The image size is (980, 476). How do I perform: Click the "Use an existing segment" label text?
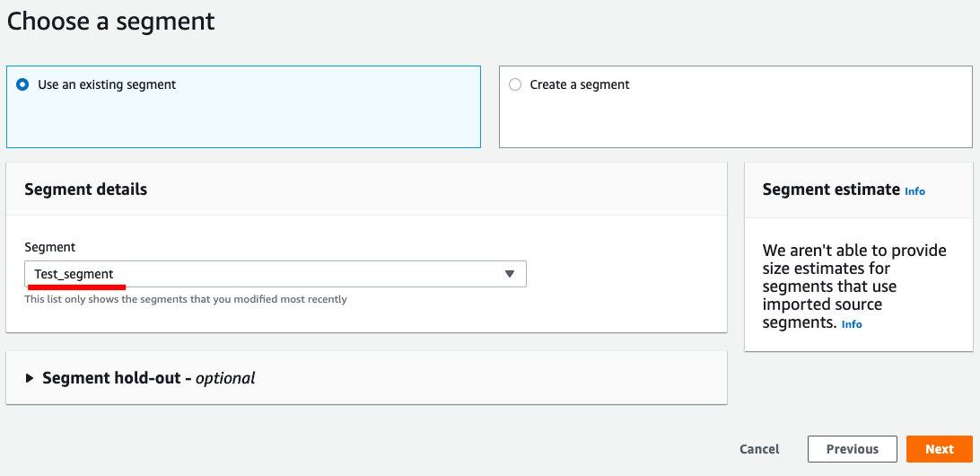pyautogui.click(x=107, y=84)
